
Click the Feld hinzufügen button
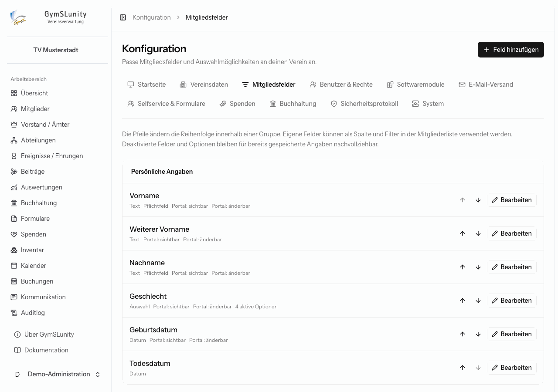click(511, 50)
